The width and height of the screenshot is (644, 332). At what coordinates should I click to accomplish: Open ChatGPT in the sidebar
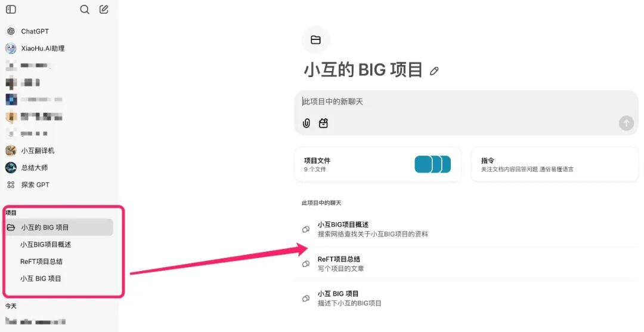pos(35,32)
